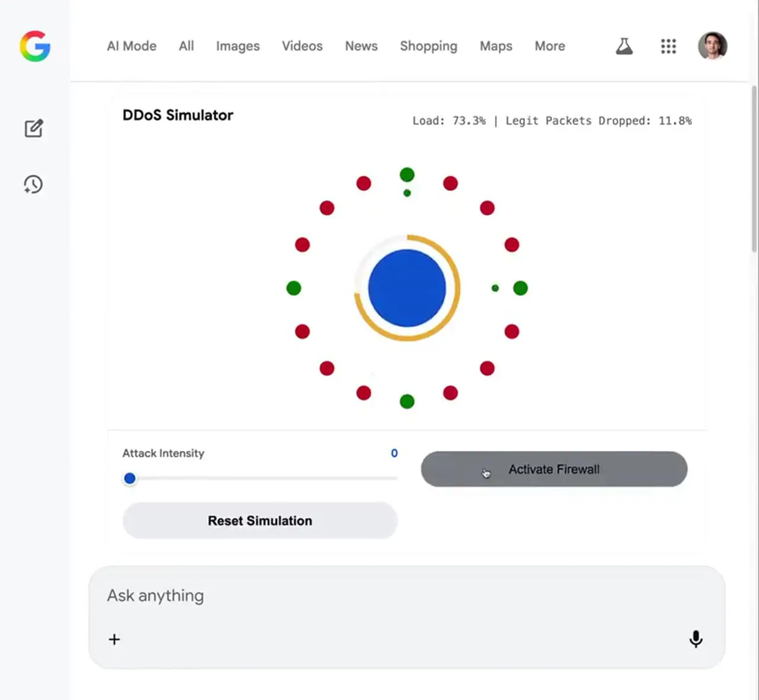Click the Attack Intensity slider handle
The image size is (759, 700).
pyautogui.click(x=130, y=478)
